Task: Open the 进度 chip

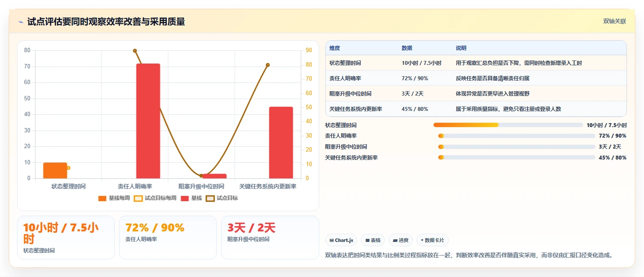Action: pos(401,240)
